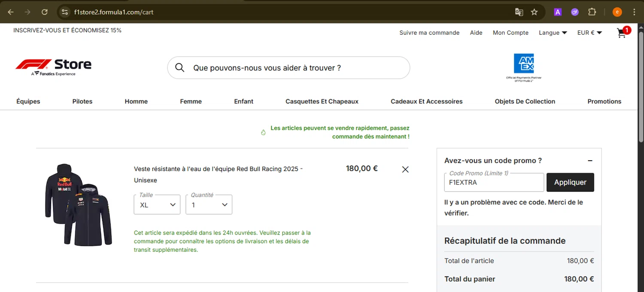Screen dimensions: 644x292
Task: Open the Femme menu
Action: pyautogui.click(x=191, y=101)
